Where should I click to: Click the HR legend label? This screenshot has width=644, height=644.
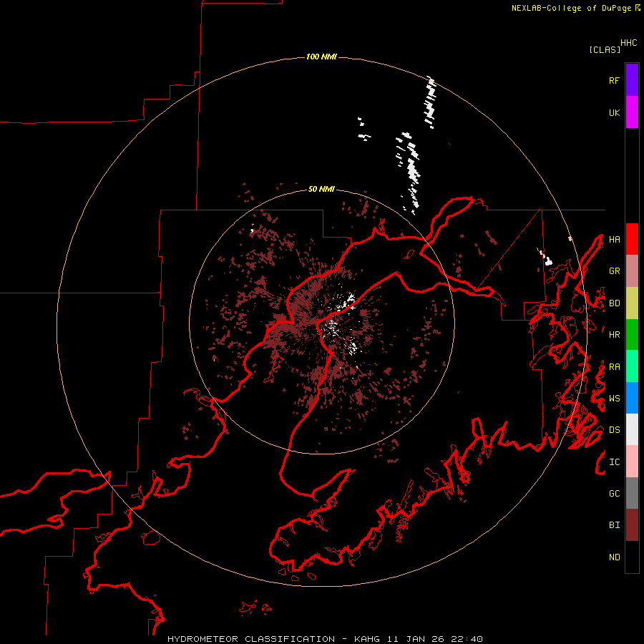(x=614, y=335)
